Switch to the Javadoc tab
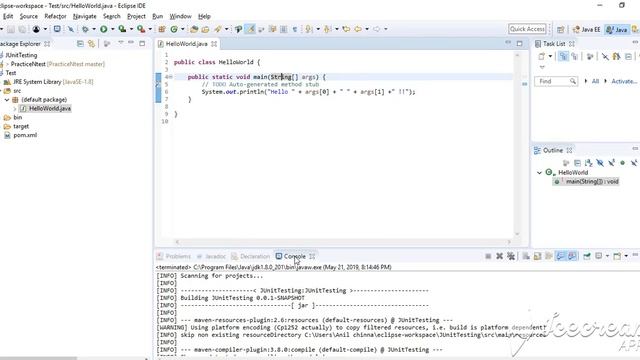This screenshot has height=360, width=640. (x=211, y=256)
